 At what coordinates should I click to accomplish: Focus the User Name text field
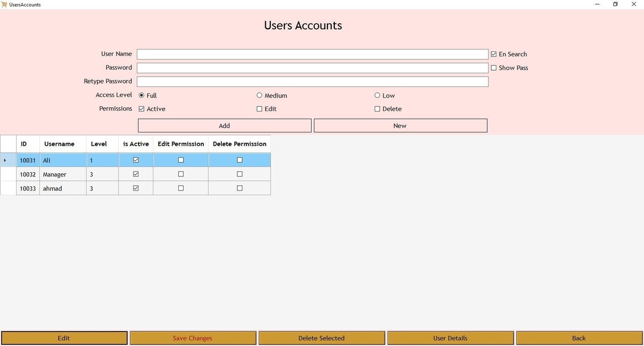tap(312, 54)
